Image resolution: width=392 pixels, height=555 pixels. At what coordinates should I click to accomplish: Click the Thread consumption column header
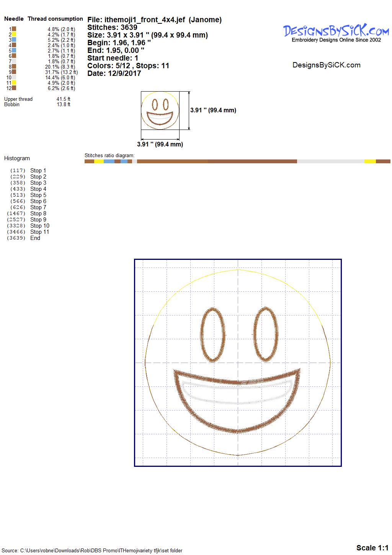coord(55,19)
